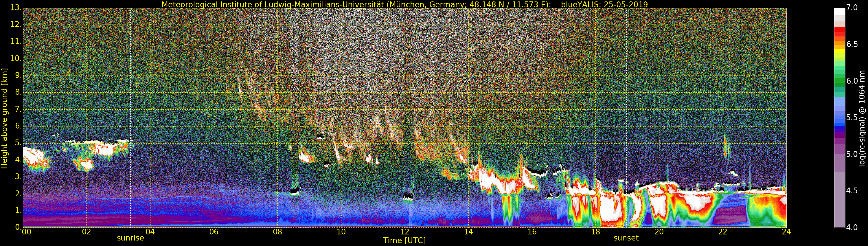
Task: Click the '4.0' colorbar tick value
Action: pyautogui.click(x=852, y=227)
